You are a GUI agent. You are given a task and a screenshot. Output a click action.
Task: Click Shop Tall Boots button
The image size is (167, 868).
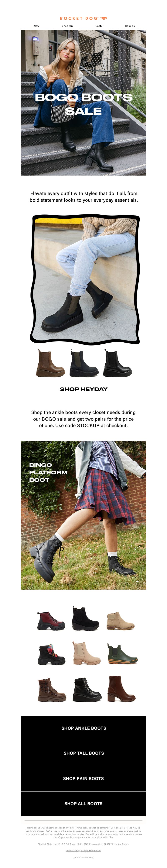pos(83,753)
